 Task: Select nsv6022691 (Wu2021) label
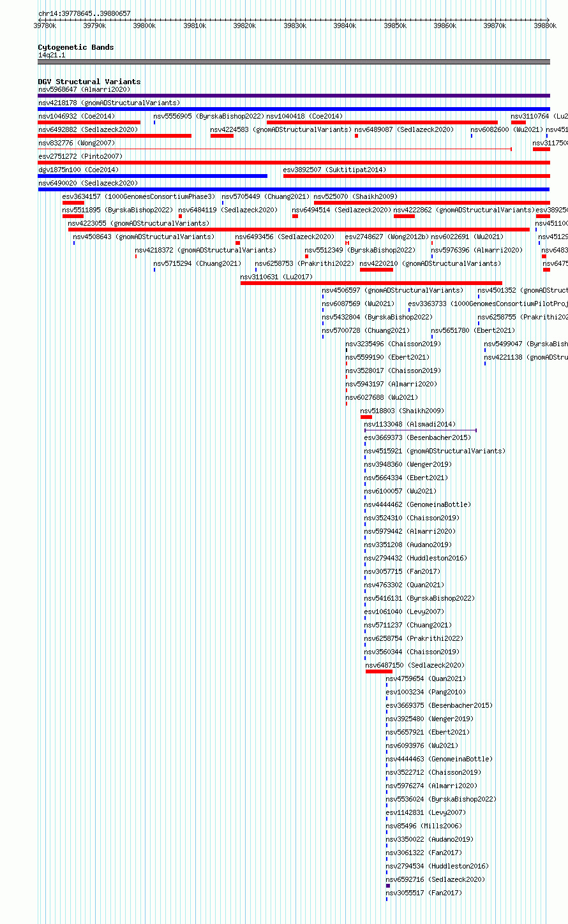pyautogui.click(x=468, y=237)
